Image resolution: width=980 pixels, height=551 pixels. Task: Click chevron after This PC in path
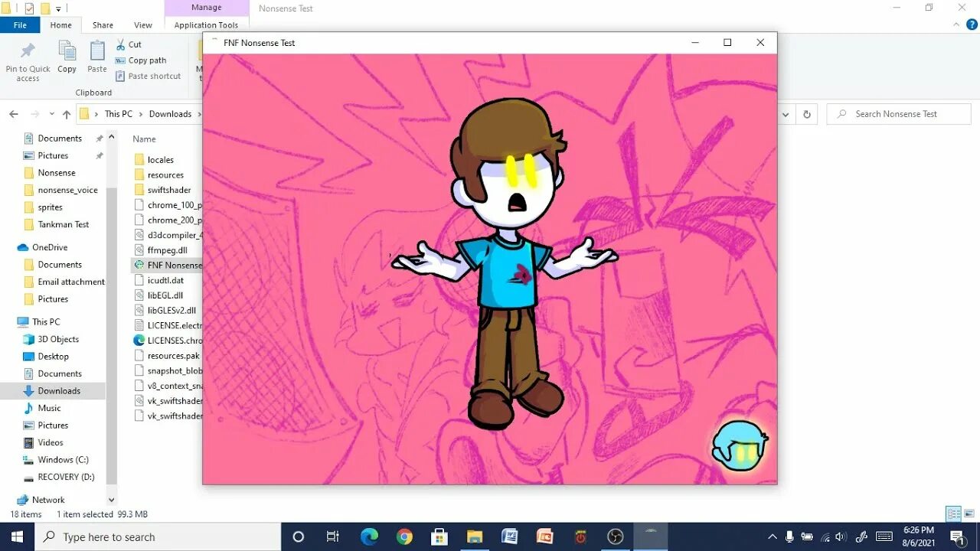pos(140,114)
